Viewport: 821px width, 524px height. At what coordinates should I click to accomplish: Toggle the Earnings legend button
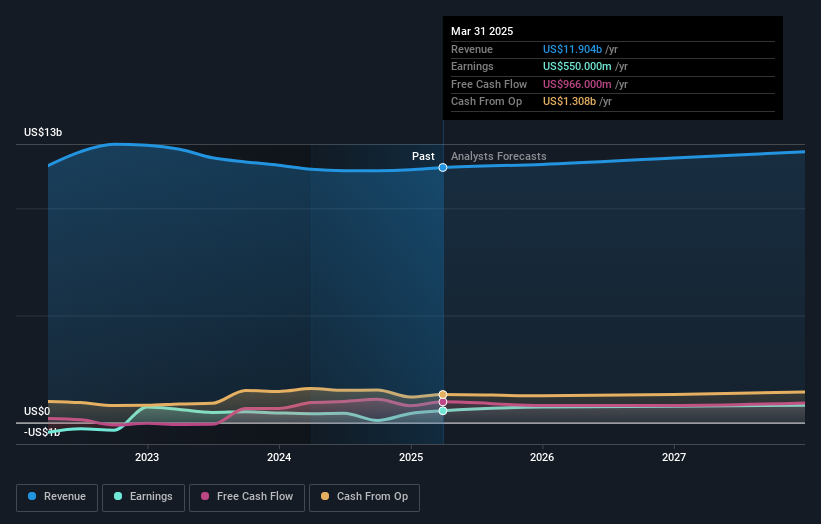(143, 497)
